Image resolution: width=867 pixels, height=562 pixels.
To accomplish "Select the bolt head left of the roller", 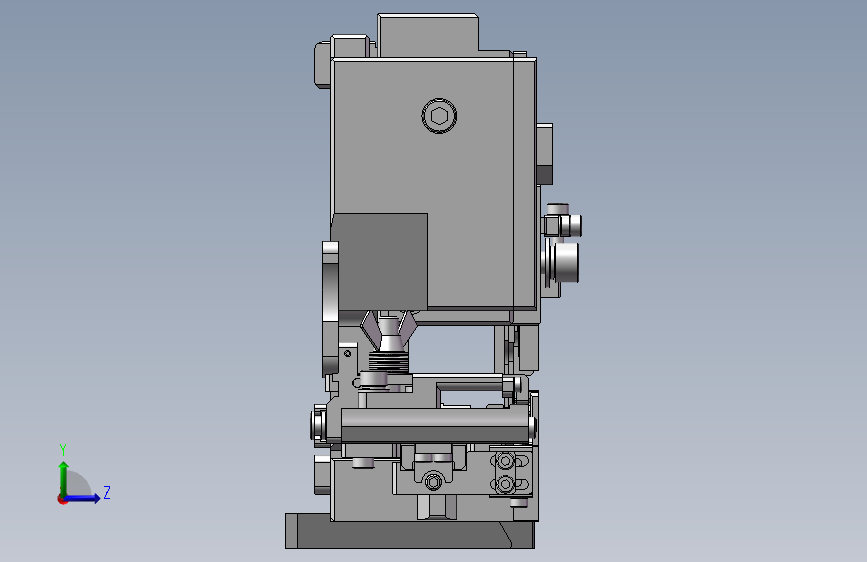I will click(319, 426).
